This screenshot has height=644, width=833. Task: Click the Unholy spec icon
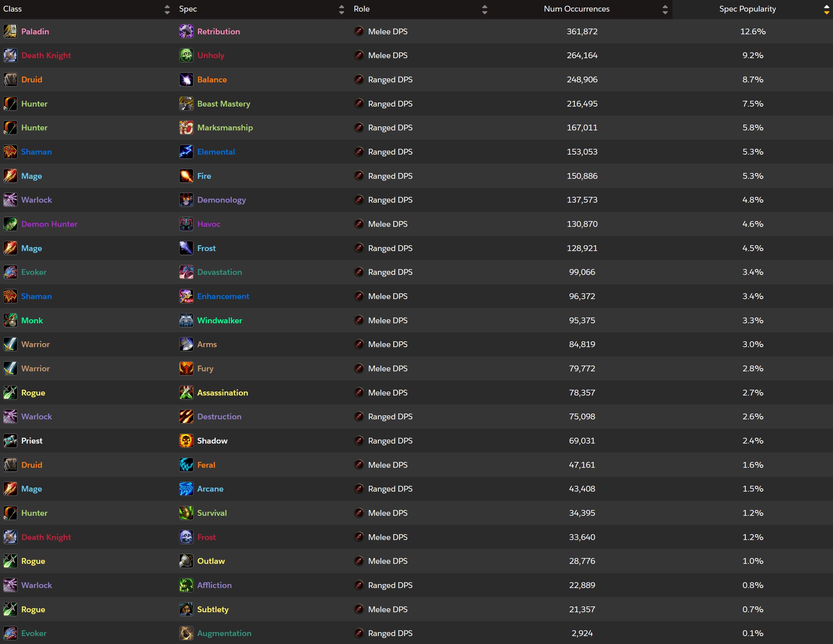(x=186, y=55)
